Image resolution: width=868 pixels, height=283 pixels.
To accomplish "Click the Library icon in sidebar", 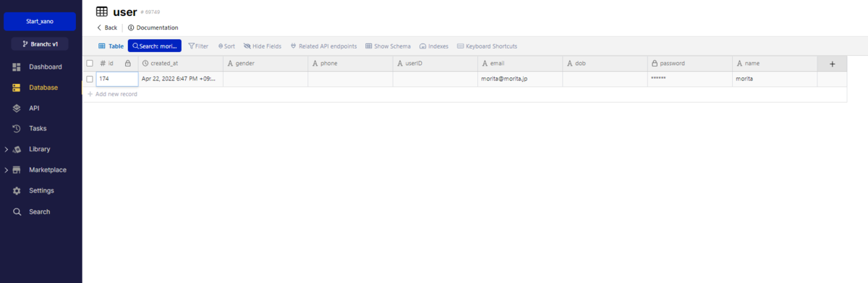I will tap(17, 149).
